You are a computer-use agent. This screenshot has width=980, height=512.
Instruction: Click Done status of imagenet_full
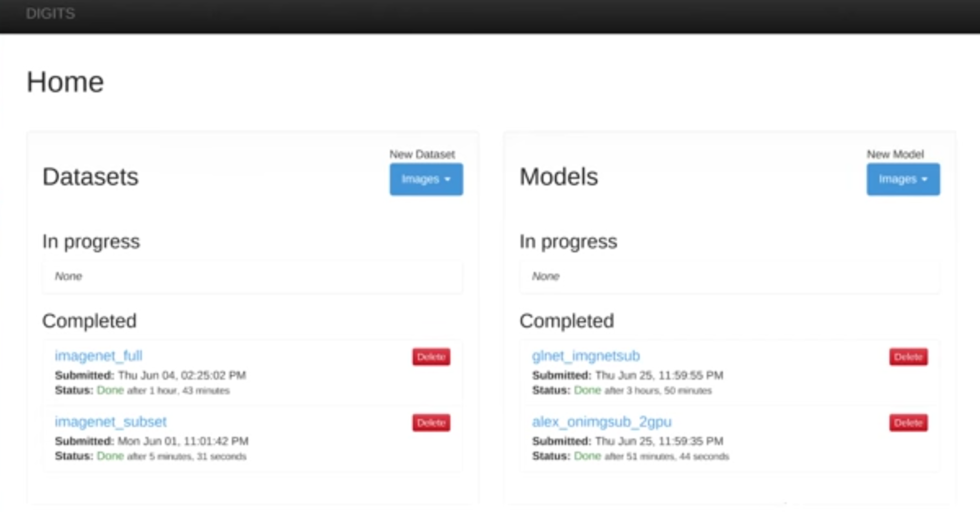click(x=110, y=390)
